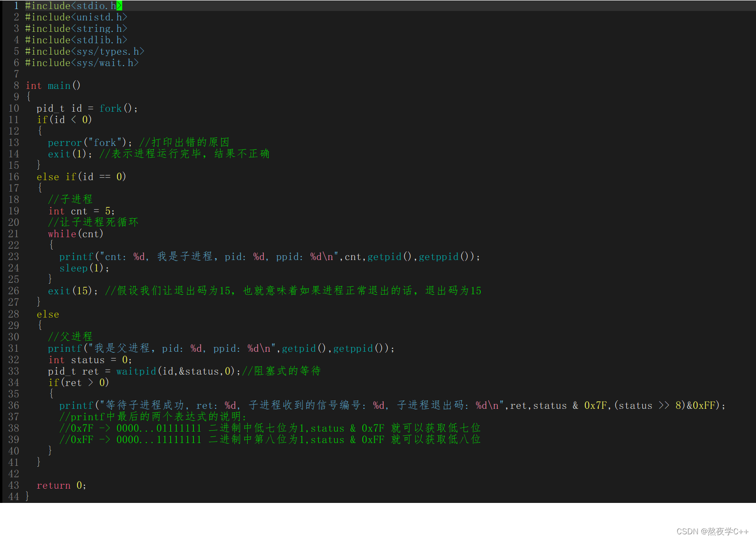Image resolution: width=756 pixels, height=540 pixels.
Task: Click the '#include<stdlib.h>' line
Action: point(76,40)
